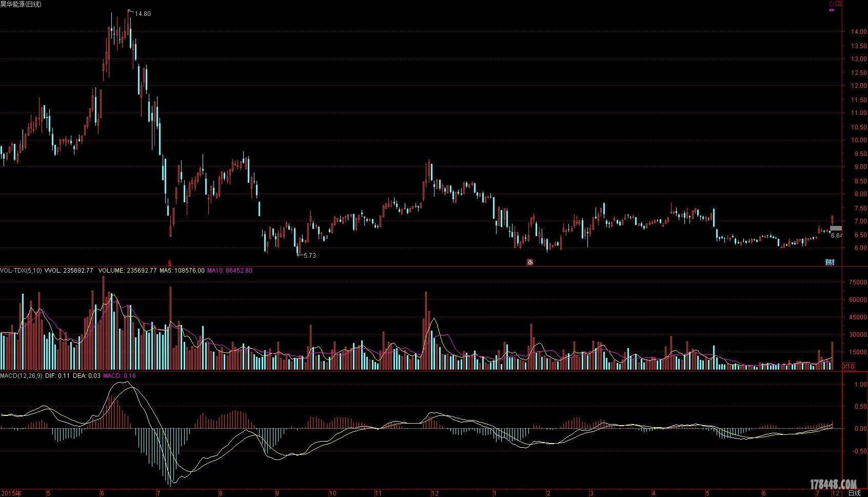Click the MA5: 108576.00 readout

(x=182, y=271)
